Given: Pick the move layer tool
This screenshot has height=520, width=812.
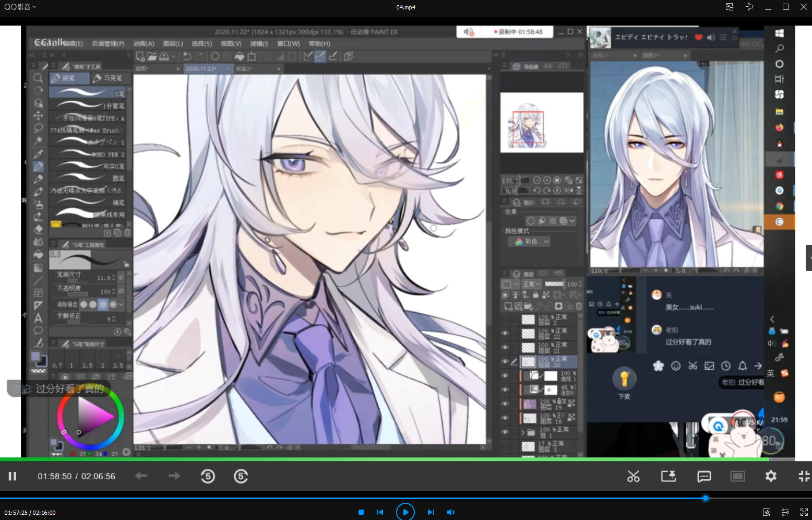Looking at the screenshot, I should point(38,116).
